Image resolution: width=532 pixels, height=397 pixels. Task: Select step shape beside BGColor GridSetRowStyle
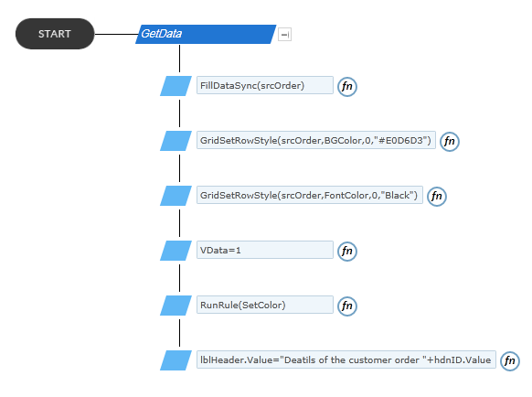(x=176, y=141)
